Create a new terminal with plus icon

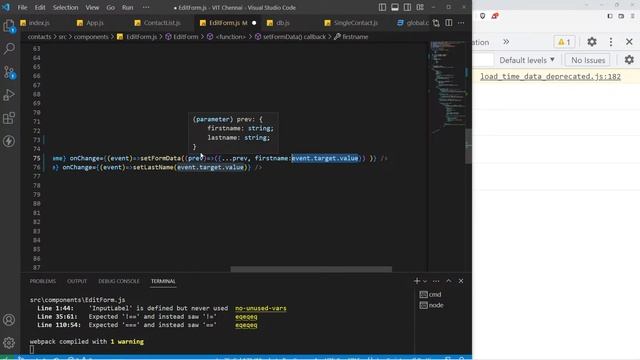417,281
